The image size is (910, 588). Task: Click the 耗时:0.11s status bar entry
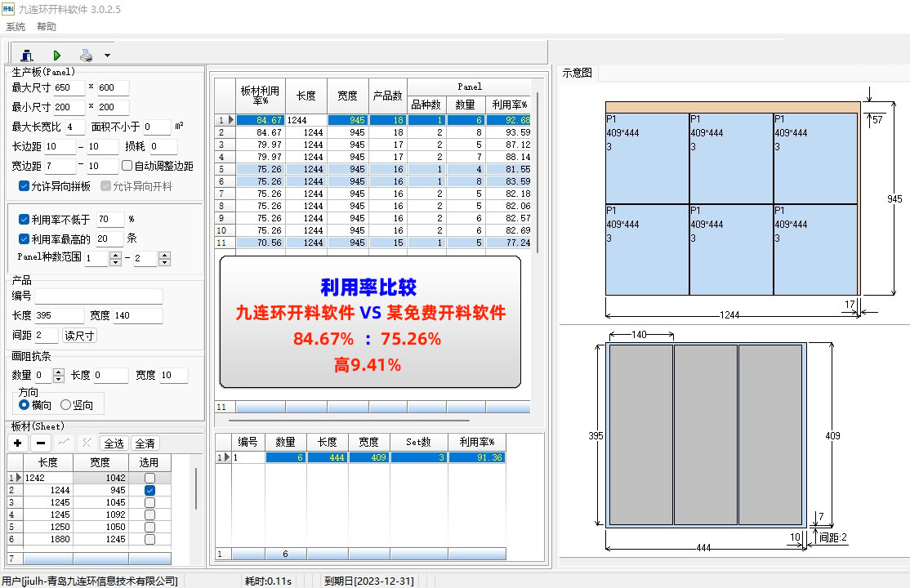pos(268,581)
